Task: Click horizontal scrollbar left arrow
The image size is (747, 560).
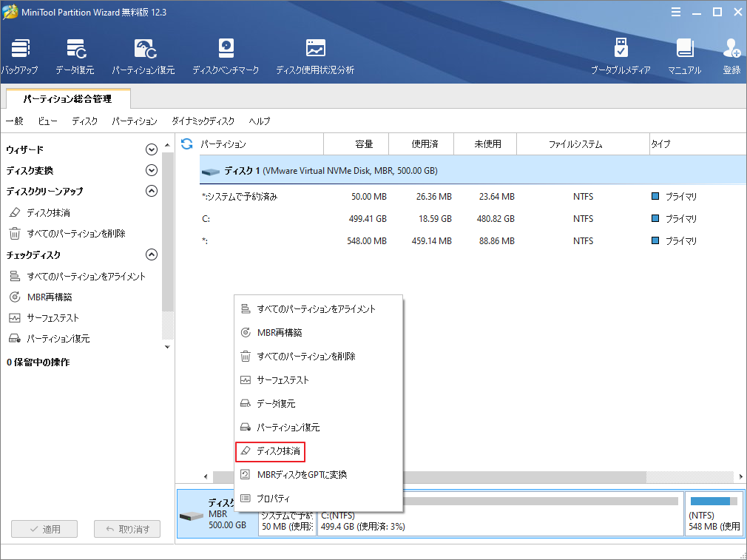Action: point(206,476)
